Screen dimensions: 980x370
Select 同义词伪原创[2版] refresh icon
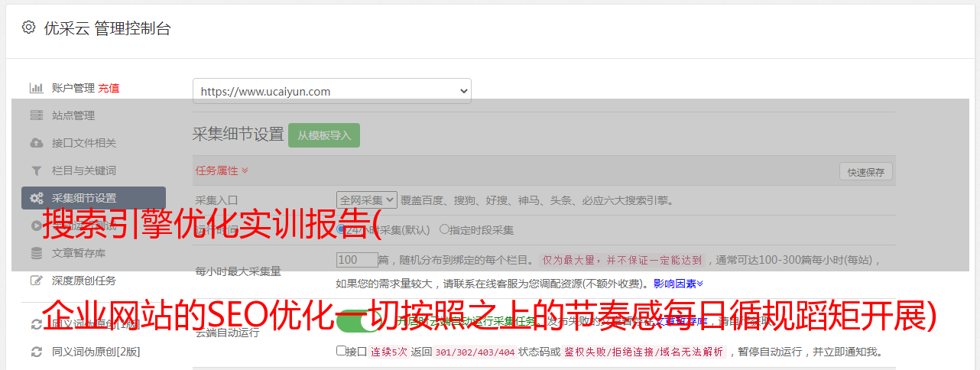click(36, 352)
